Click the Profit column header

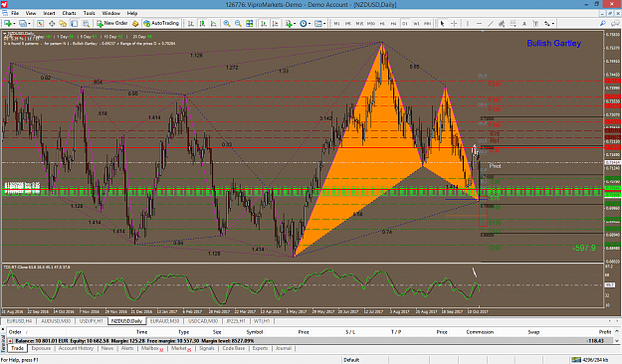click(605, 332)
